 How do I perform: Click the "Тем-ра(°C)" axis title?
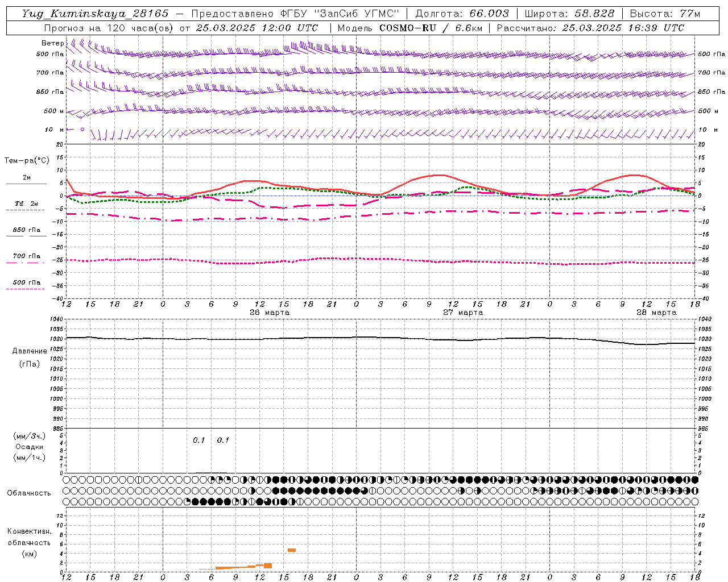tap(27, 161)
